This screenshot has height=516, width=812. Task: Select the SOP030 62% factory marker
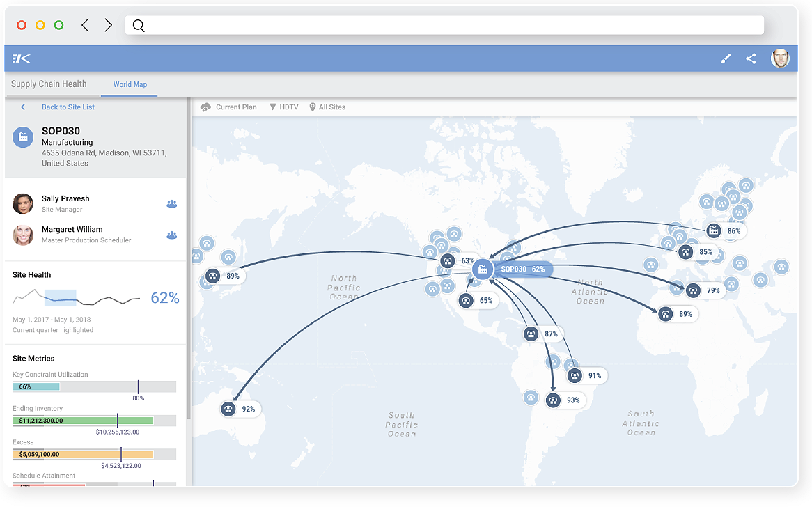[x=483, y=269]
